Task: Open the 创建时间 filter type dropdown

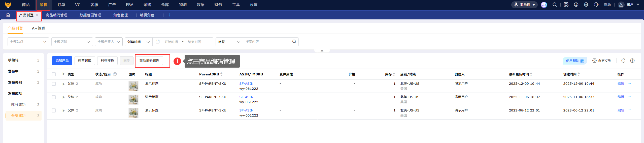Action: pyautogui.click(x=139, y=42)
